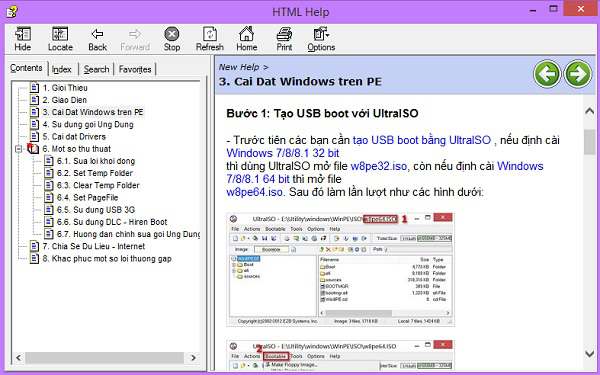The image size is (600, 375).
Task: Open 6.5. Su dung USB 3G
Action: point(96,210)
